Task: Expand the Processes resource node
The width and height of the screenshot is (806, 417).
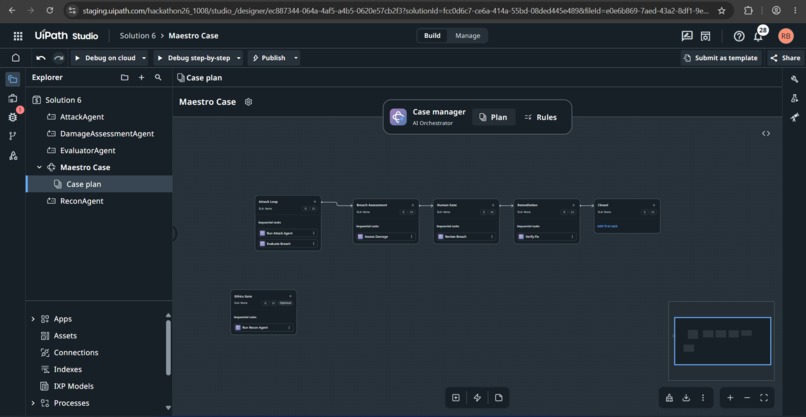Action: (x=33, y=403)
